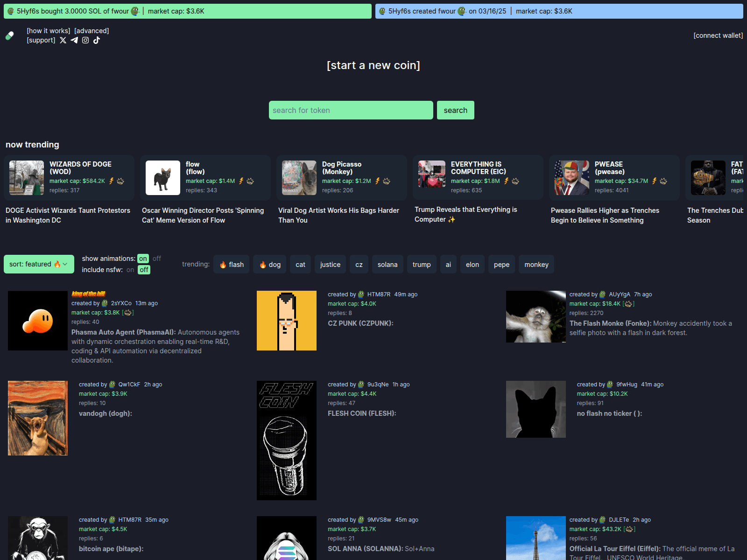Open the X (Twitter) social icon
The width and height of the screenshot is (747, 560).
63,40
